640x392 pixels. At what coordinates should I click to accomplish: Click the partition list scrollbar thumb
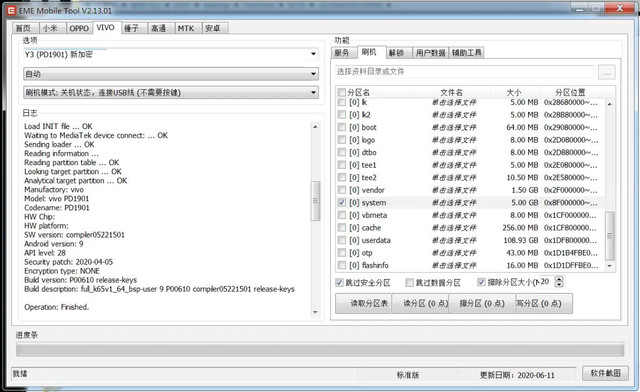click(x=609, y=236)
